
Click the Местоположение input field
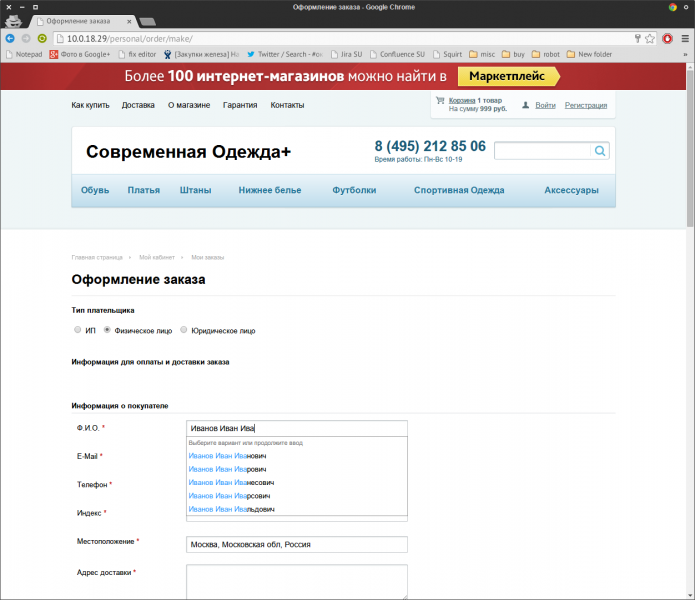tap(297, 544)
